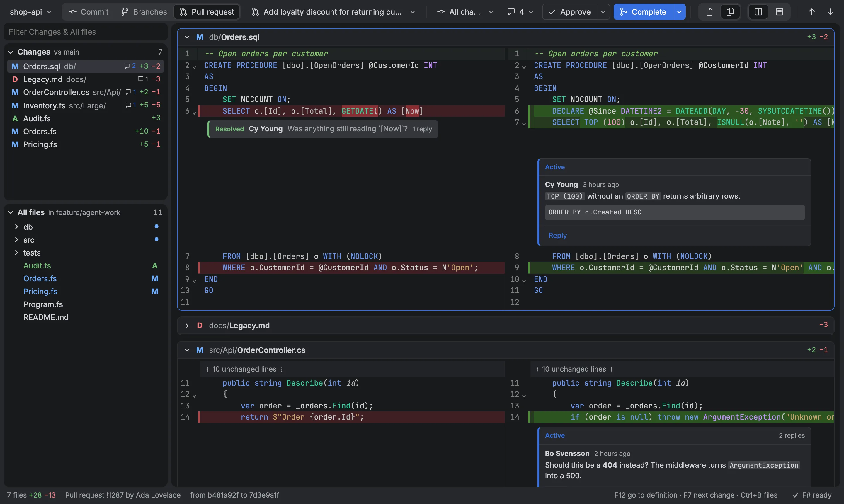Image resolution: width=844 pixels, height=504 pixels.
Task: Click the comment icon on OrderController.cs row
Action: (128, 92)
